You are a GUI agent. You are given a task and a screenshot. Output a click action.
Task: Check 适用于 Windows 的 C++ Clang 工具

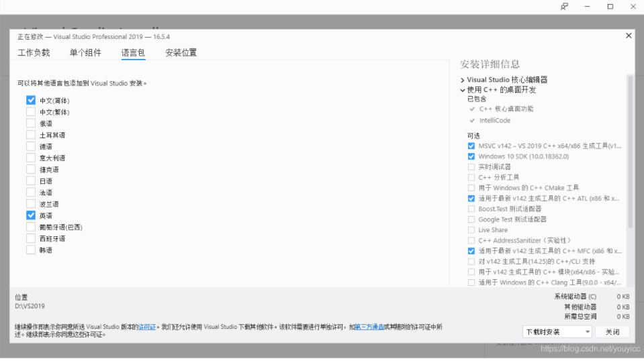(471, 282)
